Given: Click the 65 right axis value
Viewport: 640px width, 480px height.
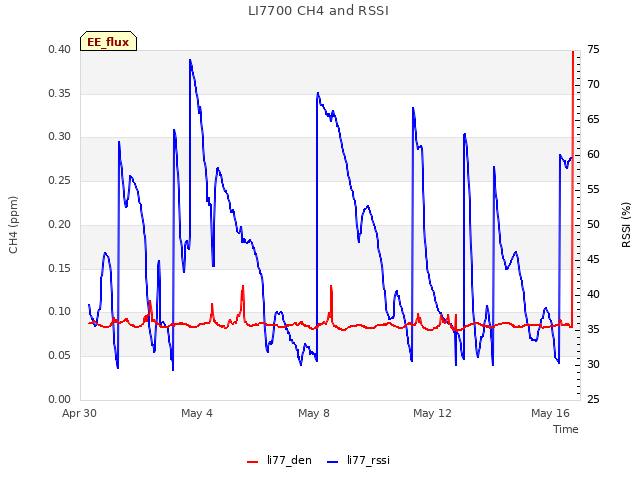Looking at the screenshot, I should 593,120.
